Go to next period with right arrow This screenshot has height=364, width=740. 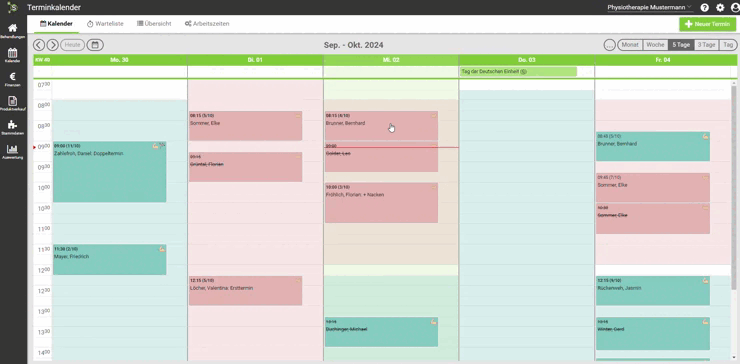coord(52,45)
